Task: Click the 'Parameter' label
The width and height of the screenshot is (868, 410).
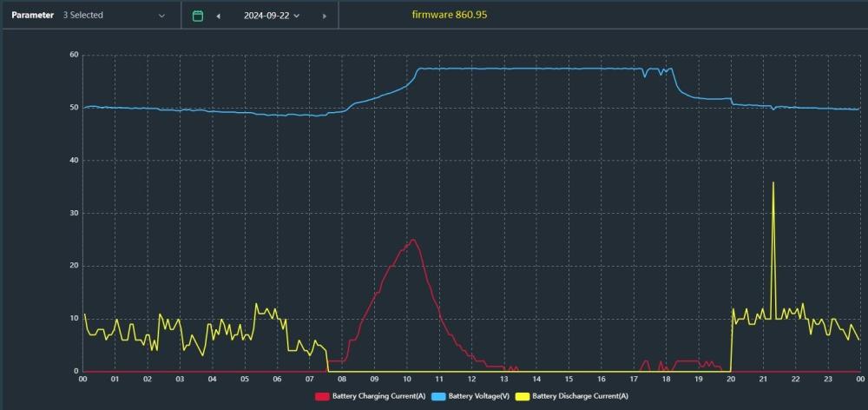Action: 33,16
